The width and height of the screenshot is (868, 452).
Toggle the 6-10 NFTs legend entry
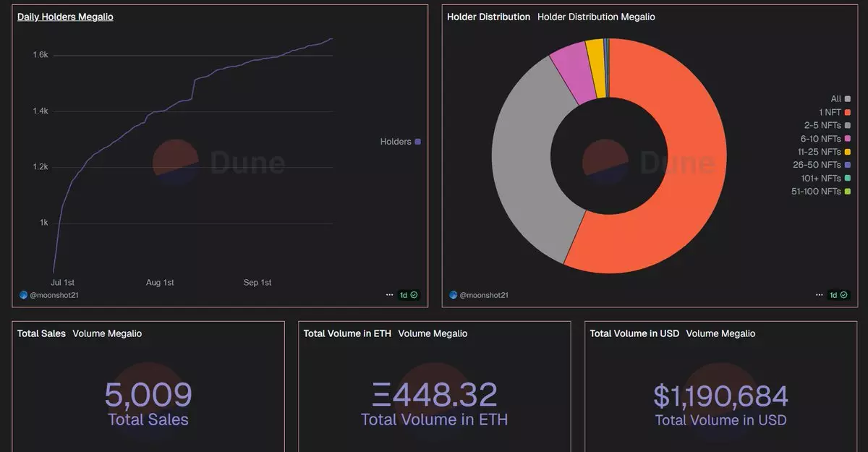tap(825, 138)
